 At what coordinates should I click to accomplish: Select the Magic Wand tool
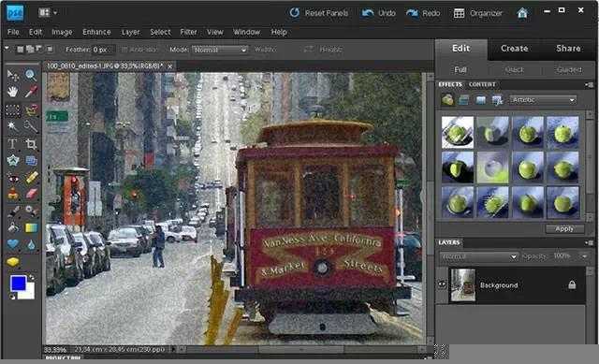click(12, 126)
